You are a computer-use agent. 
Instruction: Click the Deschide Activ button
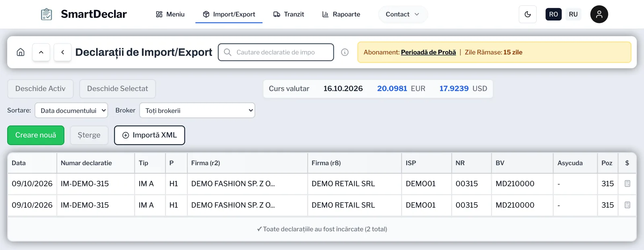pyautogui.click(x=40, y=88)
